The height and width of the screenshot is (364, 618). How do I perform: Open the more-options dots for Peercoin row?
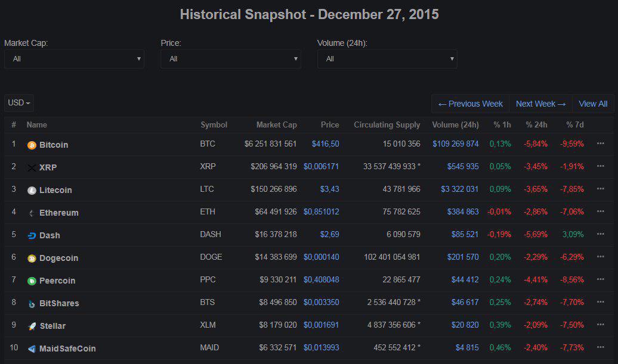coord(600,279)
